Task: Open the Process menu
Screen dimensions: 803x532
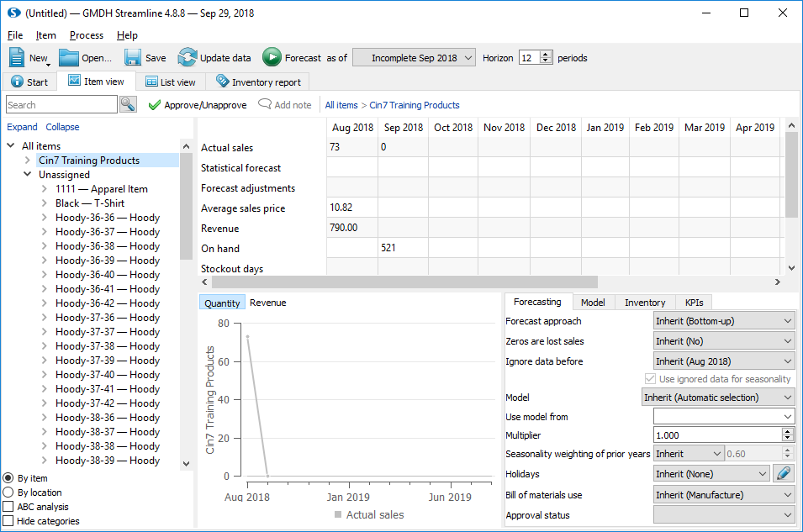Action: 86,35
